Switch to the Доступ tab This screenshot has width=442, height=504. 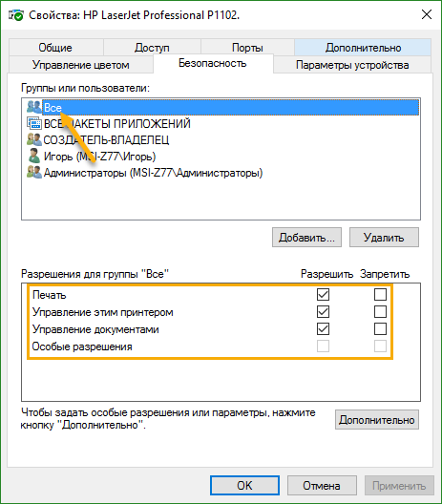(152, 48)
